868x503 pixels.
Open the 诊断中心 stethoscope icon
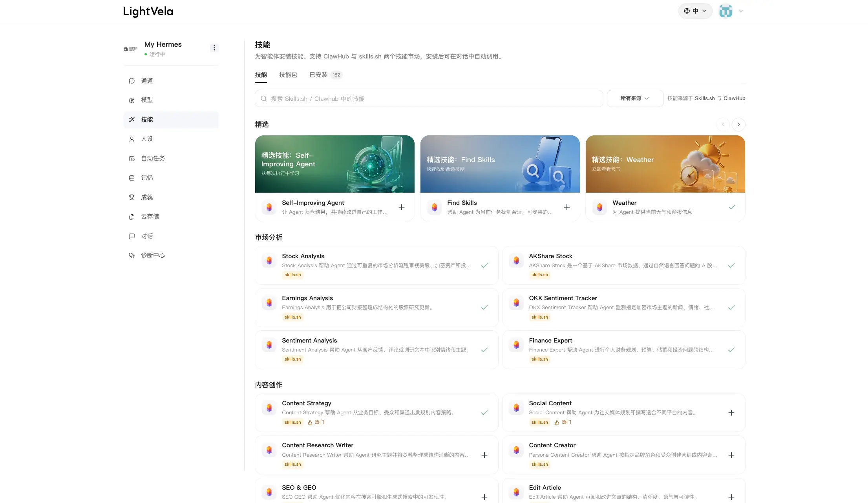pos(132,255)
